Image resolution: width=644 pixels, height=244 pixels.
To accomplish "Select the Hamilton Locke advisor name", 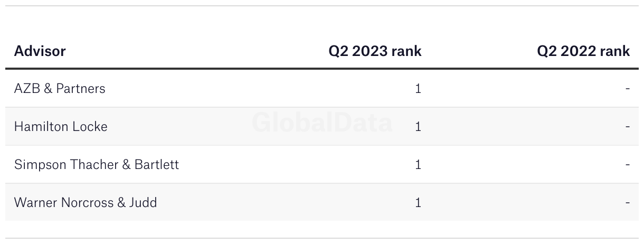I will point(61,127).
